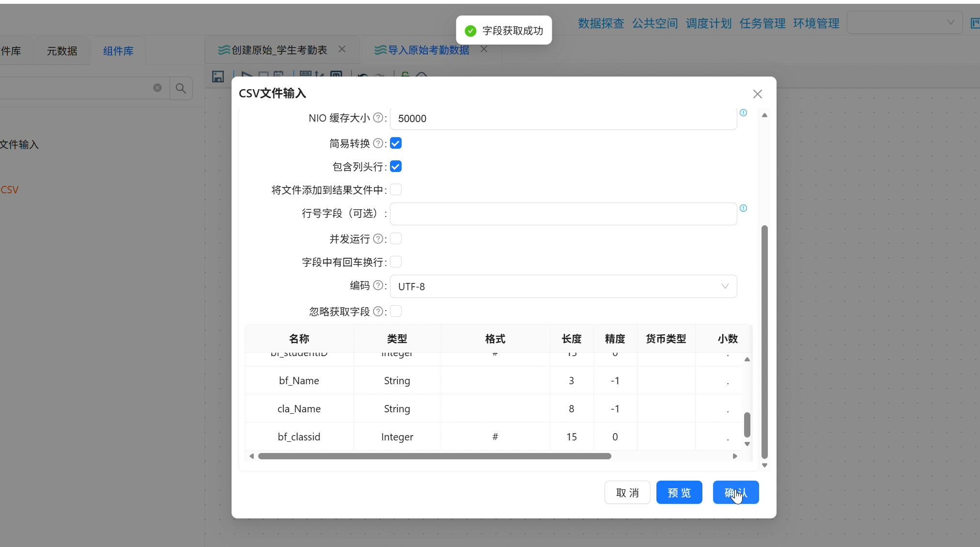Click the info icon beside the NIO 缓存大小 field
980x547 pixels.
click(x=743, y=113)
